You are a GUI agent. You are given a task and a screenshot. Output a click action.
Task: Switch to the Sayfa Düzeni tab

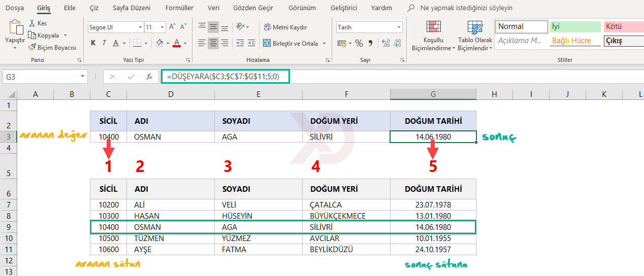pyautogui.click(x=132, y=8)
